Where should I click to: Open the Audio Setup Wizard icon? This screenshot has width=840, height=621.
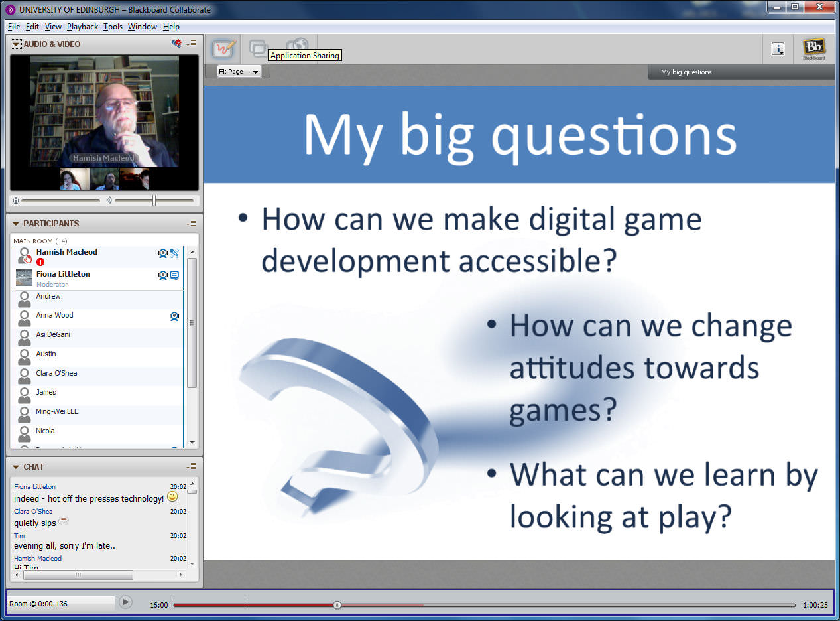point(176,44)
